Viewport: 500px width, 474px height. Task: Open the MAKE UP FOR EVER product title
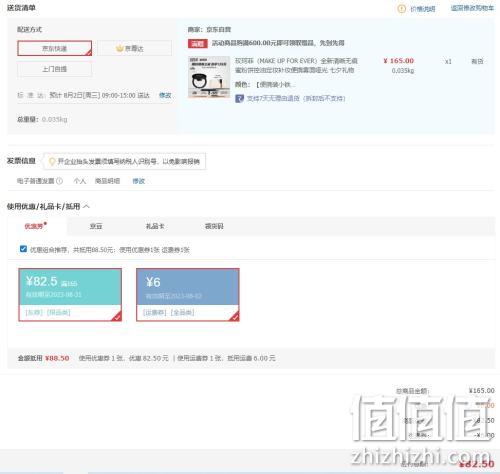click(296, 65)
